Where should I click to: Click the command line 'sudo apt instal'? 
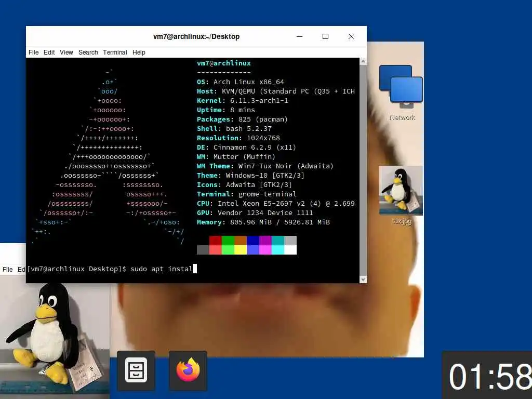click(162, 269)
